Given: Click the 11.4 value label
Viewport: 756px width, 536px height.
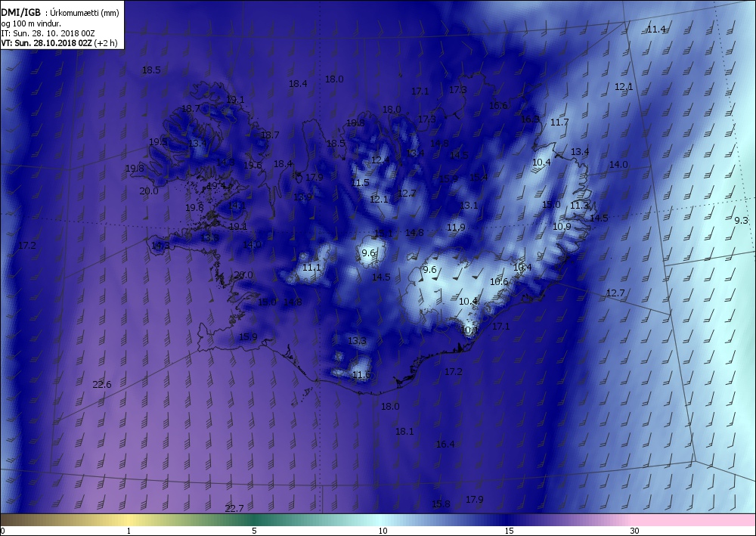Looking at the screenshot, I should coord(656,29).
